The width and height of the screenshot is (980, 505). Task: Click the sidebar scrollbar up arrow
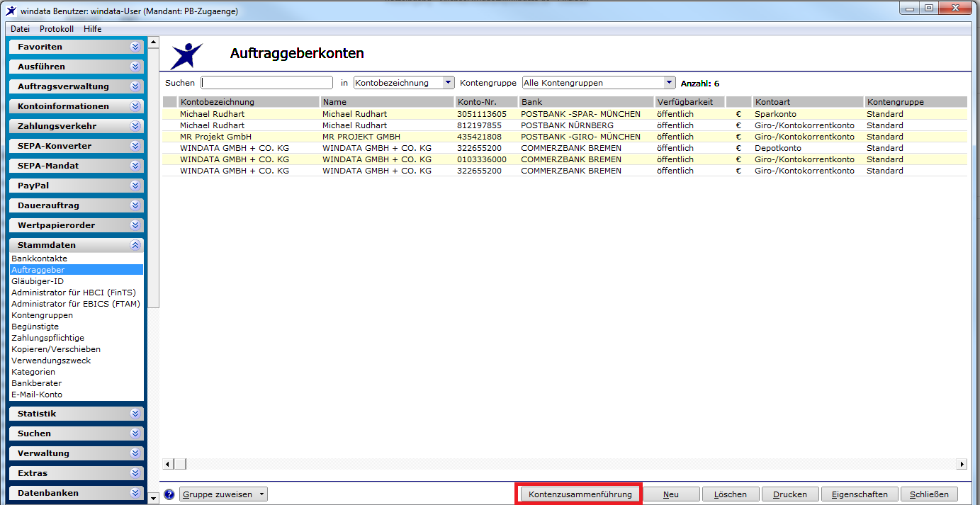point(153,42)
